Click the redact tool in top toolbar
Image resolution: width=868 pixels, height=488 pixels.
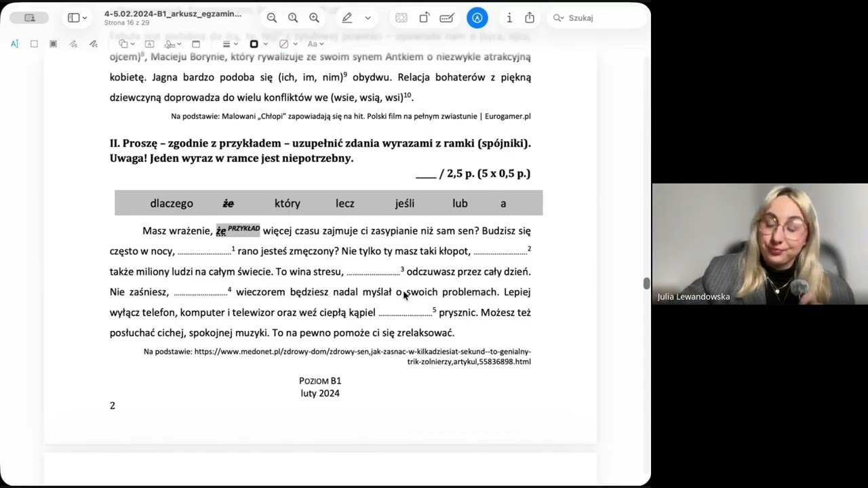401,18
